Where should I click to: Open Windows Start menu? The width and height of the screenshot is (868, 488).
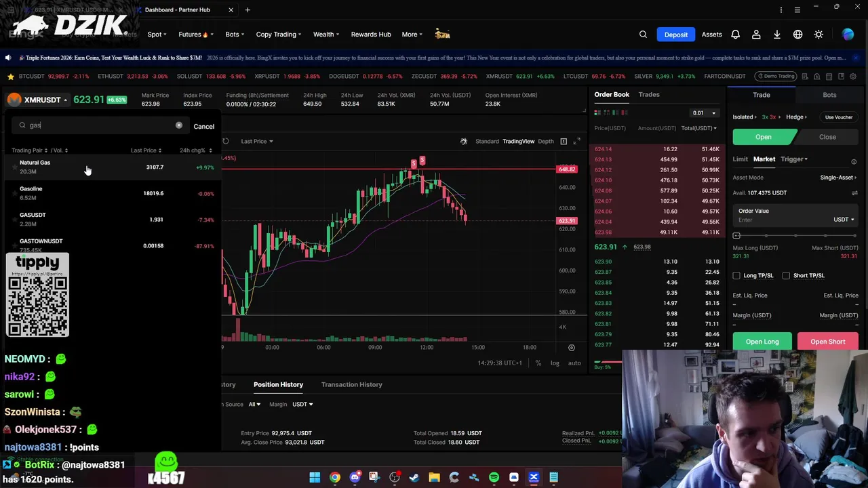coord(315,478)
